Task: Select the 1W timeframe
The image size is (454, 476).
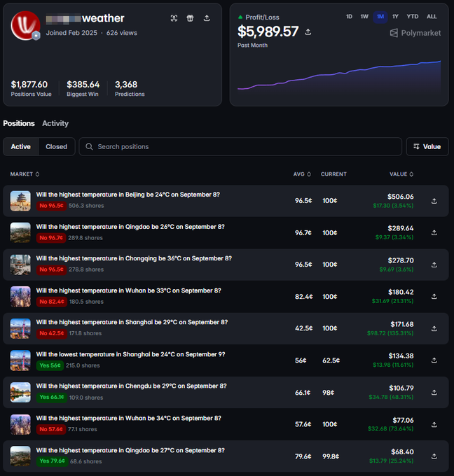Action: coord(364,16)
